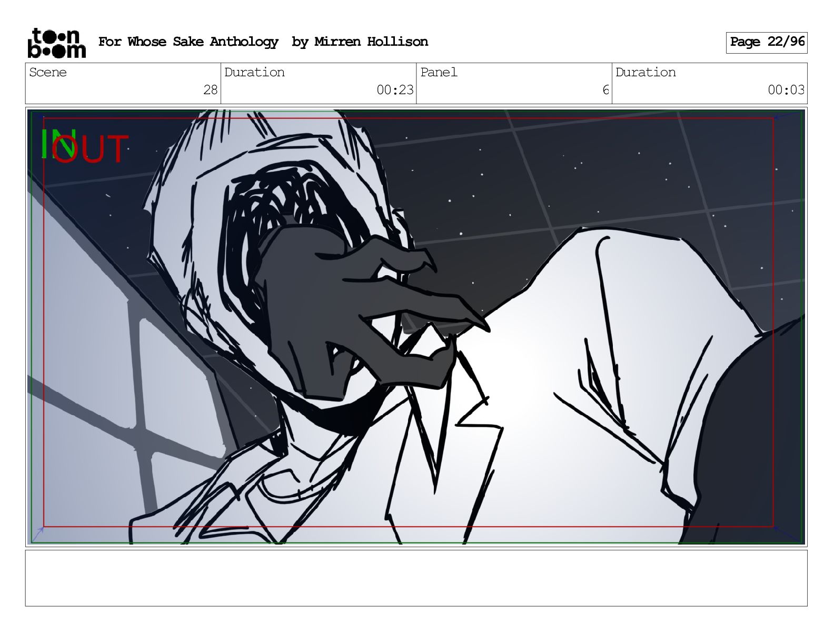Click the red 'OUT' camera marker

91,149
